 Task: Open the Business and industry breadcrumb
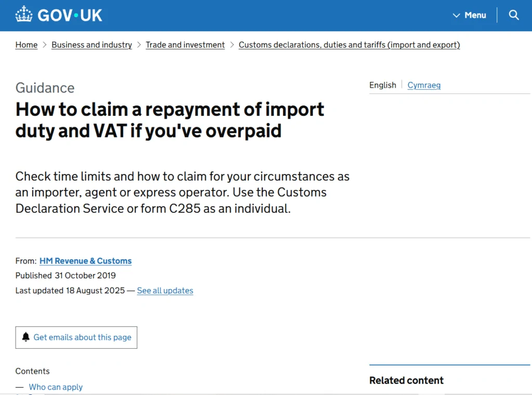click(x=91, y=45)
